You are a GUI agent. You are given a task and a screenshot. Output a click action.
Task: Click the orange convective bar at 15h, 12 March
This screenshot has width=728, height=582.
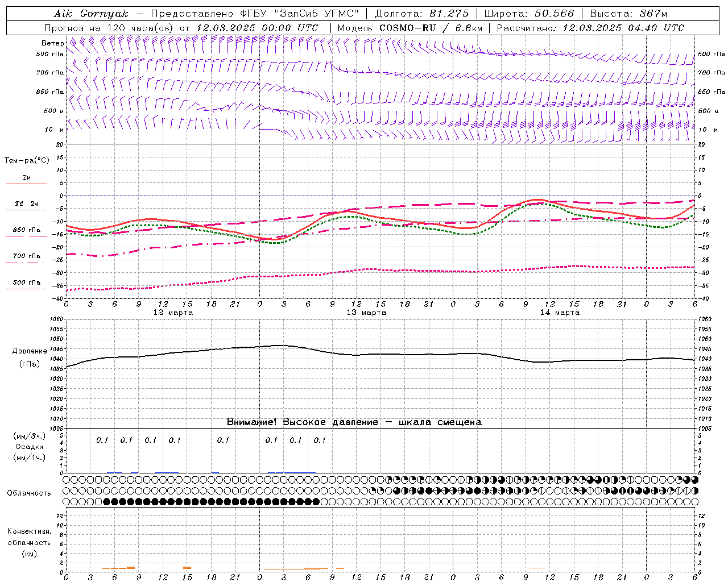pyautogui.click(x=187, y=567)
